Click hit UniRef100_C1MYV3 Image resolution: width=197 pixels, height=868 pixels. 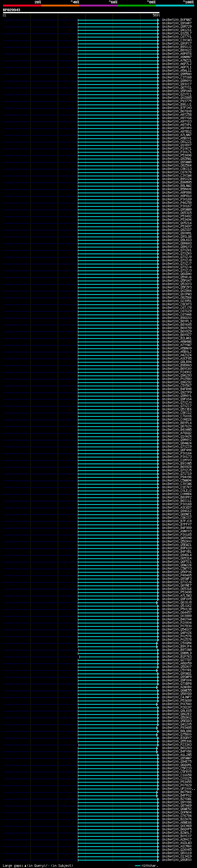pyautogui.click(x=176, y=460)
